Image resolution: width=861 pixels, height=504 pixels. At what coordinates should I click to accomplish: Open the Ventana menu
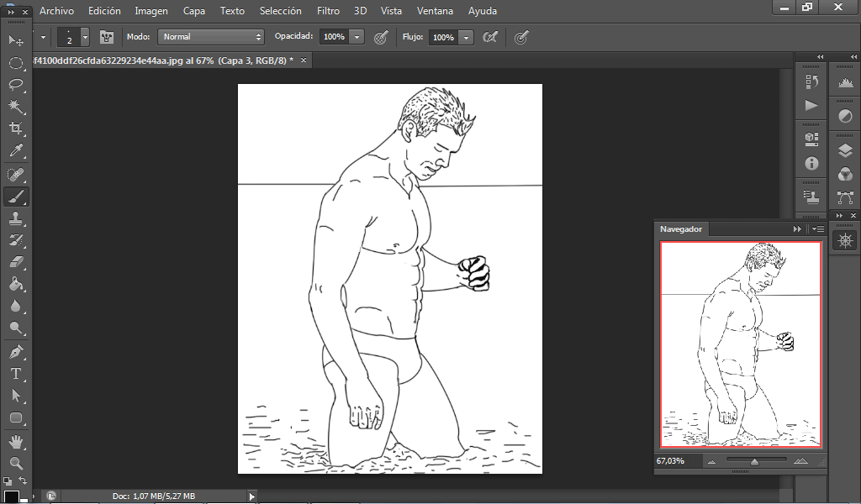(435, 10)
